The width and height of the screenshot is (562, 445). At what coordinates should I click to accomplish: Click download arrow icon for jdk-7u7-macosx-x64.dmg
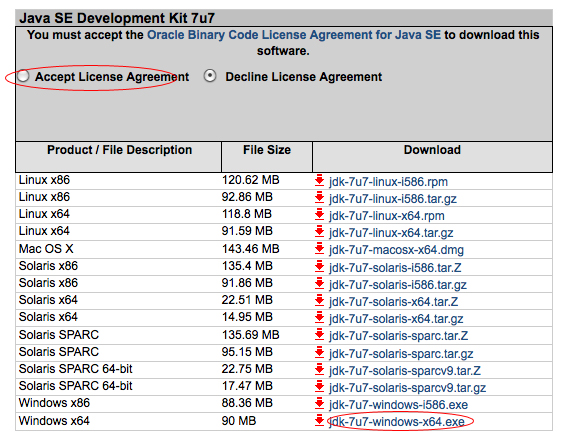[x=319, y=248]
